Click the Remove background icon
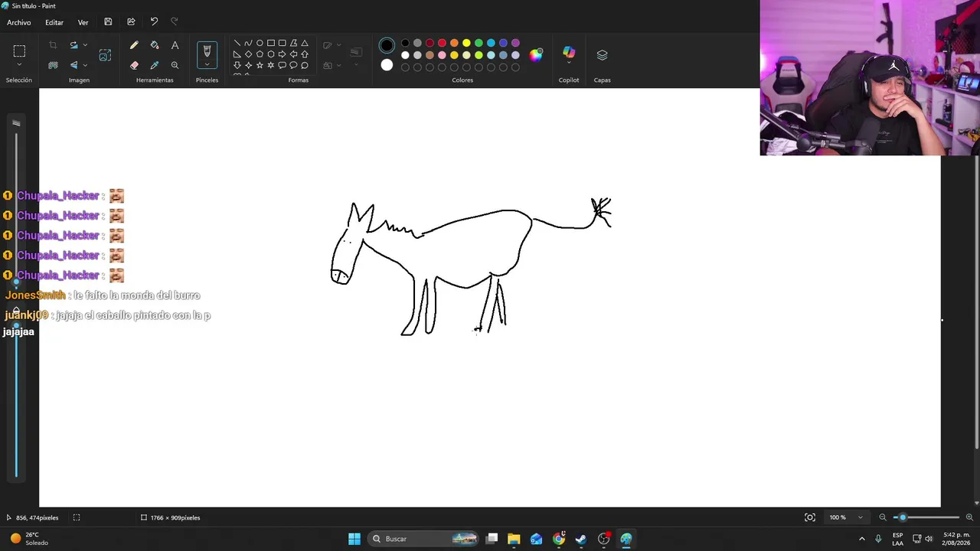Screen dimensions: 980x551 (x=53, y=65)
